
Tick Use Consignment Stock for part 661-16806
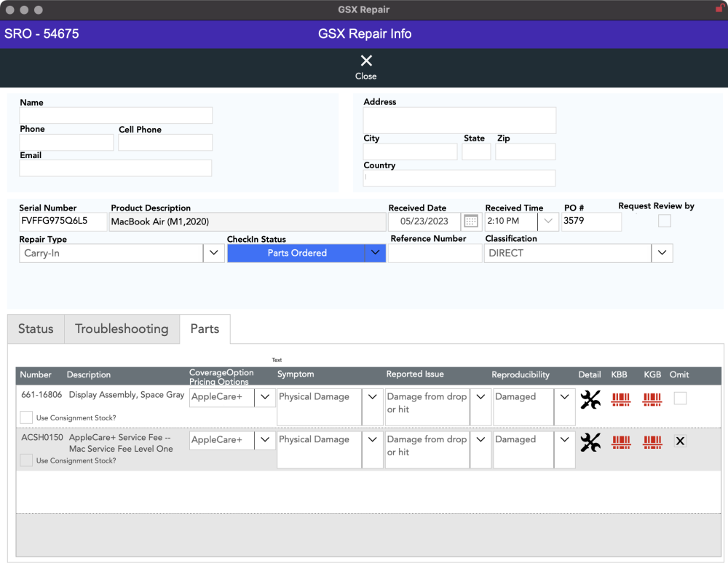pyautogui.click(x=26, y=417)
